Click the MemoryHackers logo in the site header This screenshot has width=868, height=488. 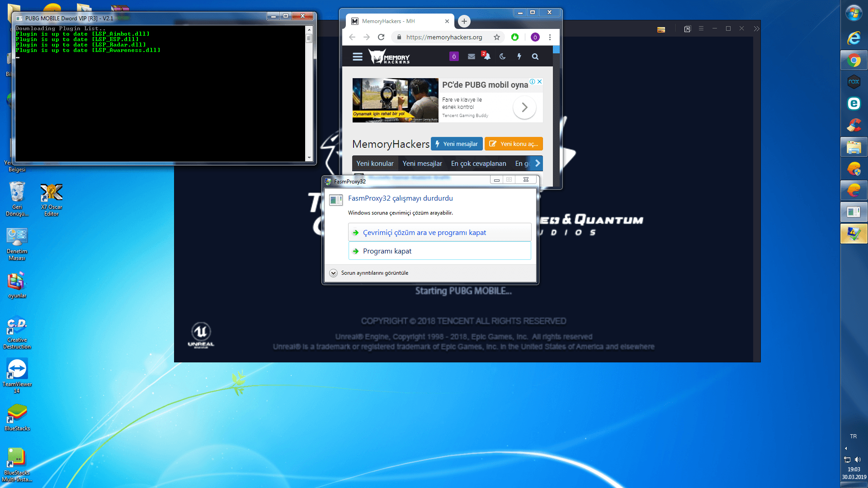point(389,56)
